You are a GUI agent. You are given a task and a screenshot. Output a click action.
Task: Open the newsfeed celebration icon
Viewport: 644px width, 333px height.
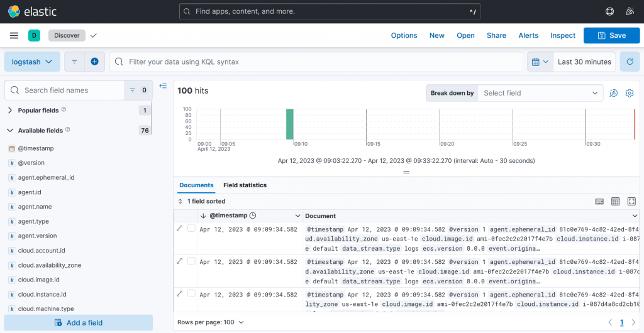(629, 11)
